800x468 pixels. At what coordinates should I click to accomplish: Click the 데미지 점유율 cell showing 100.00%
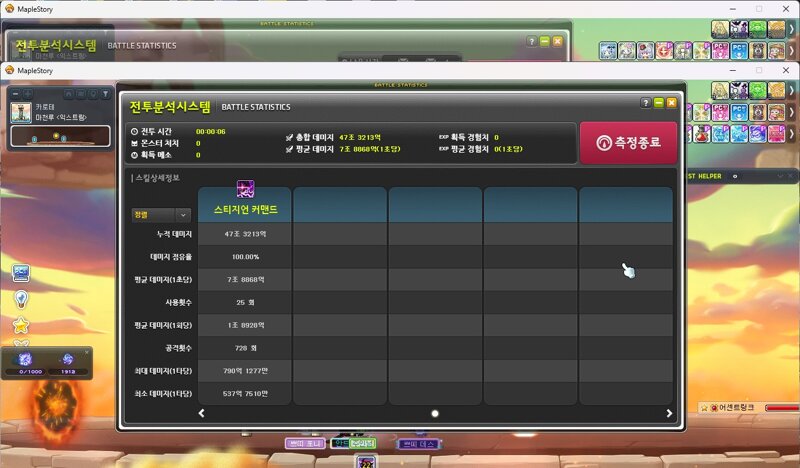245,257
